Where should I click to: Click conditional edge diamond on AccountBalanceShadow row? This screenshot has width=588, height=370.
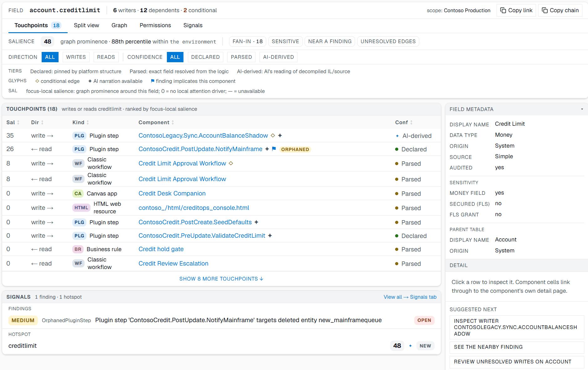[273, 135]
